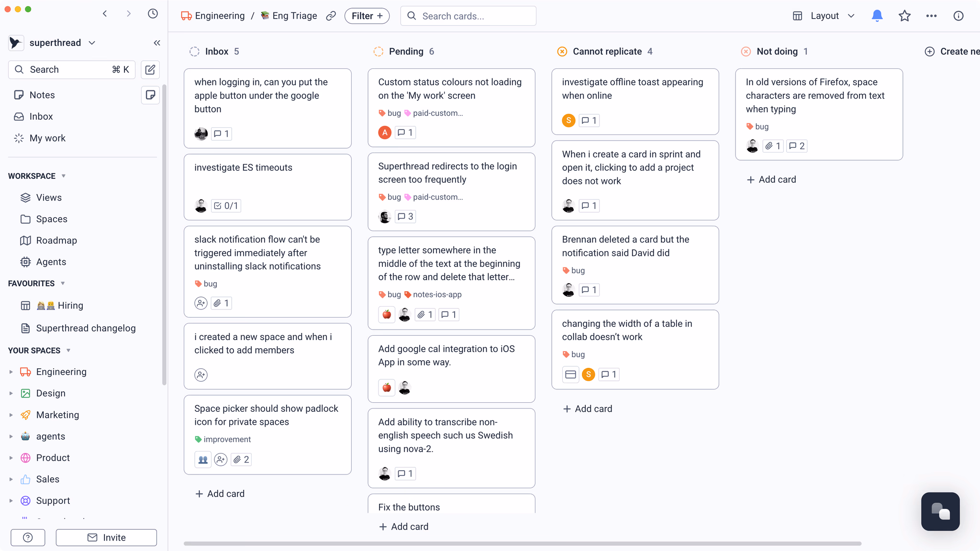Open the Agents page
Viewport: 980px width, 551px height.
tap(51, 262)
